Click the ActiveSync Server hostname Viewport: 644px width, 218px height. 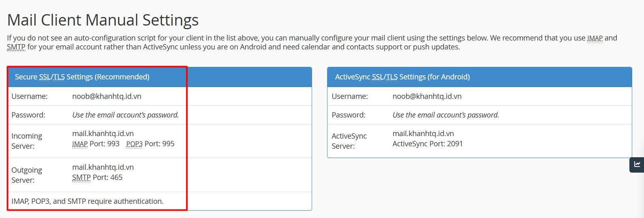(423, 133)
